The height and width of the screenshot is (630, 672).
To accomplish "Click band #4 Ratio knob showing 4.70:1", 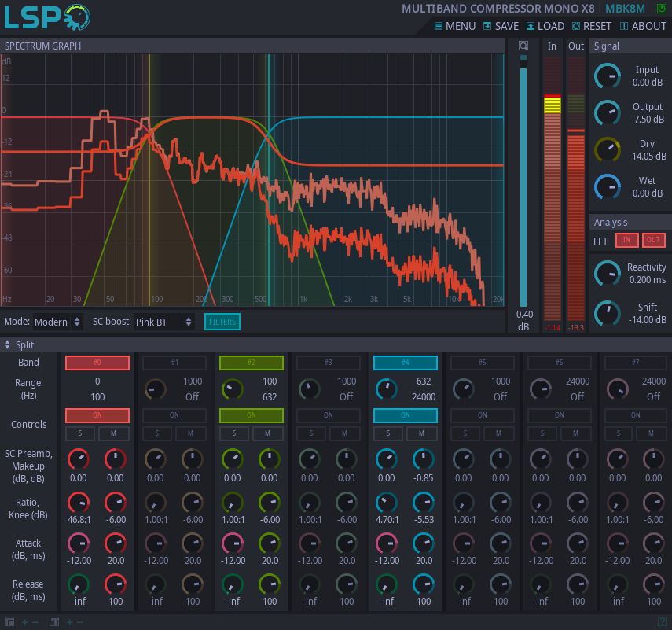I will (387, 503).
